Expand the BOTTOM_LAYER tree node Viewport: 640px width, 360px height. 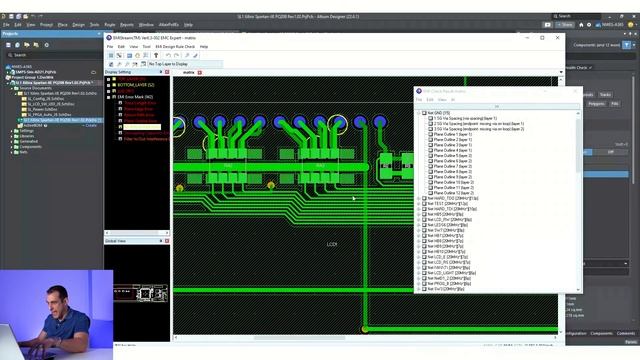[109, 85]
